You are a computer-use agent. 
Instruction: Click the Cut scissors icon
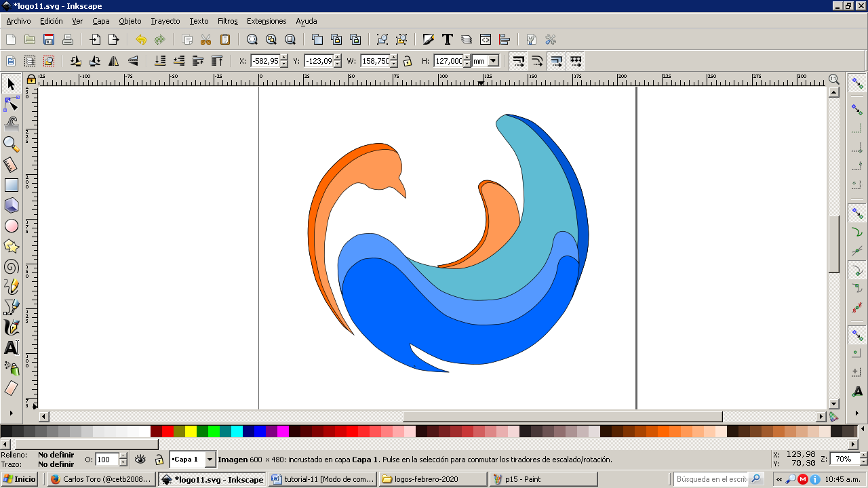point(206,39)
